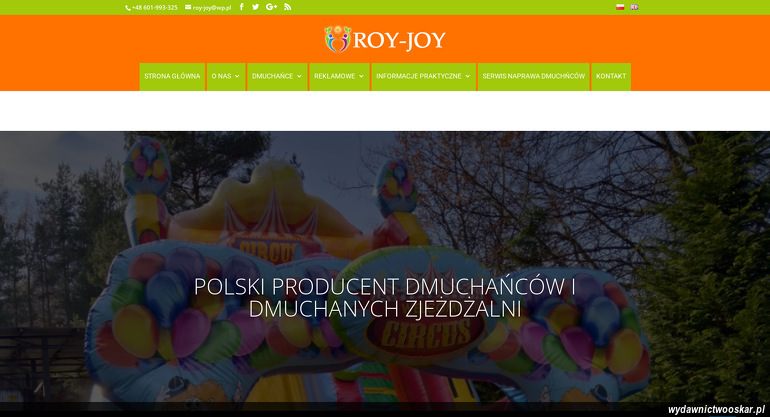Click the ROY-JOY logo
The height and width of the screenshot is (417, 770).
pyautogui.click(x=385, y=39)
